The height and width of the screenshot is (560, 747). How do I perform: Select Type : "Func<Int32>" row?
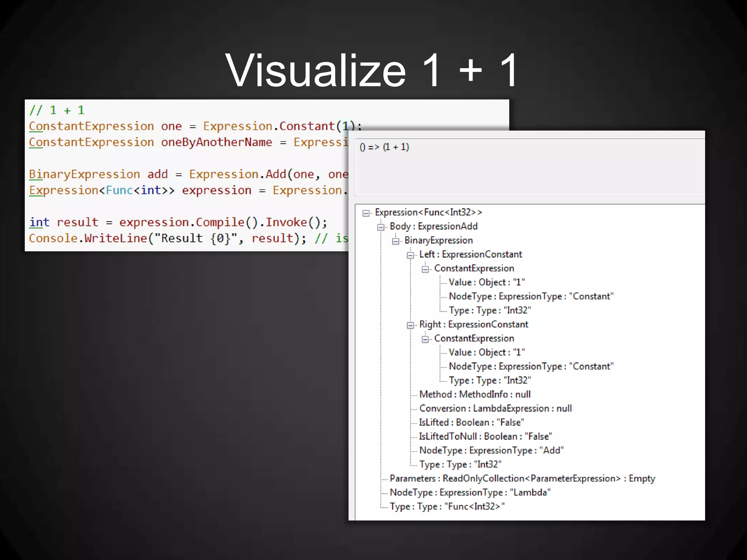tap(447, 506)
